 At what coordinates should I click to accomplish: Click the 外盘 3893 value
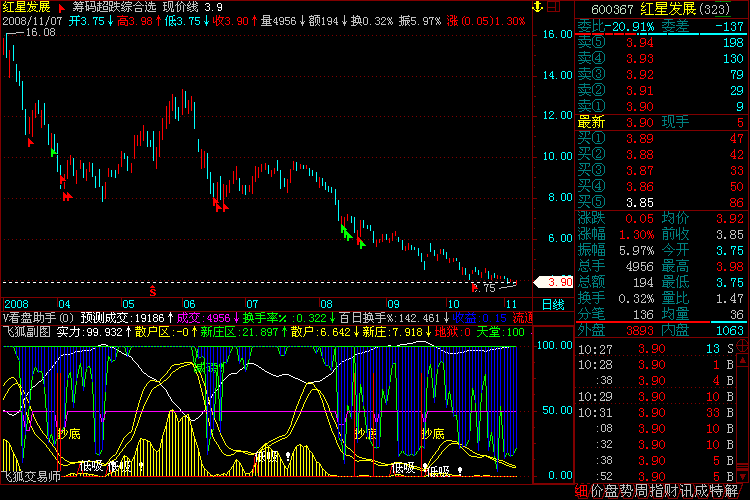[638, 331]
